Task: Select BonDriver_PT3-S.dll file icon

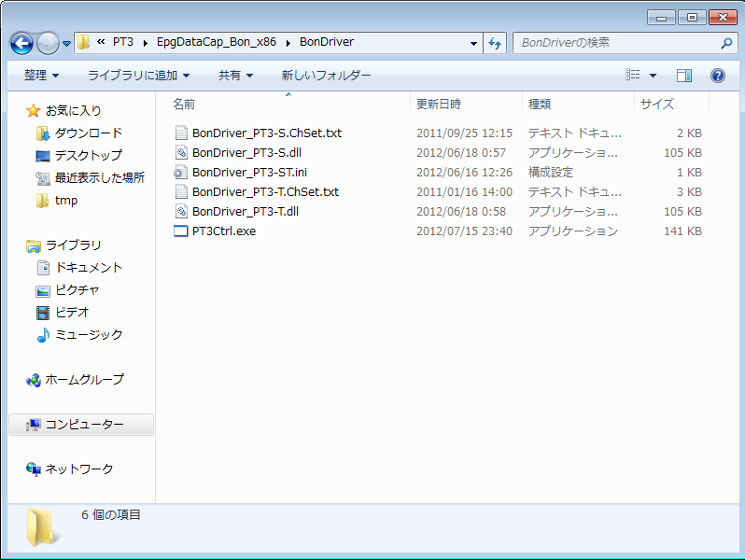Action: point(181,152)
